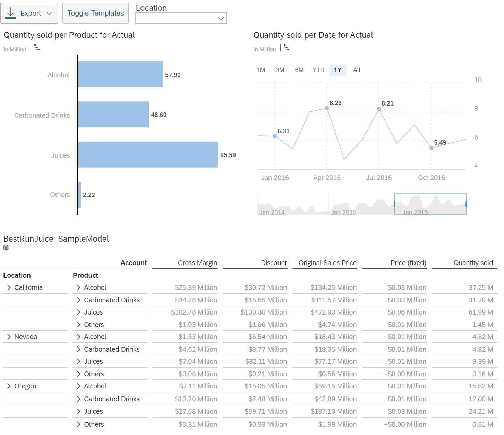Click the 5.49 data point on line chart
Screen dimensions: 504x435
click(x=432, y=148)
